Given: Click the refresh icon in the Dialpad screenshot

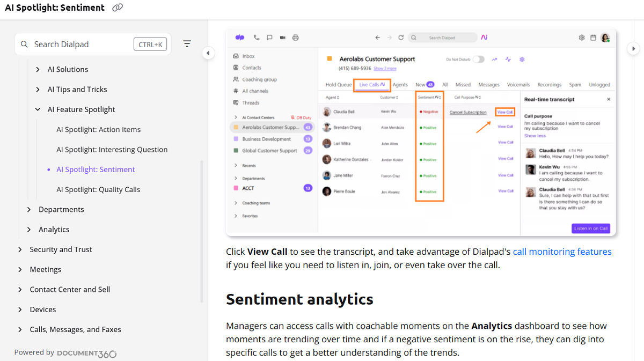Looking at the screenshot, I should pyautogui.click(x=401, y=38).
